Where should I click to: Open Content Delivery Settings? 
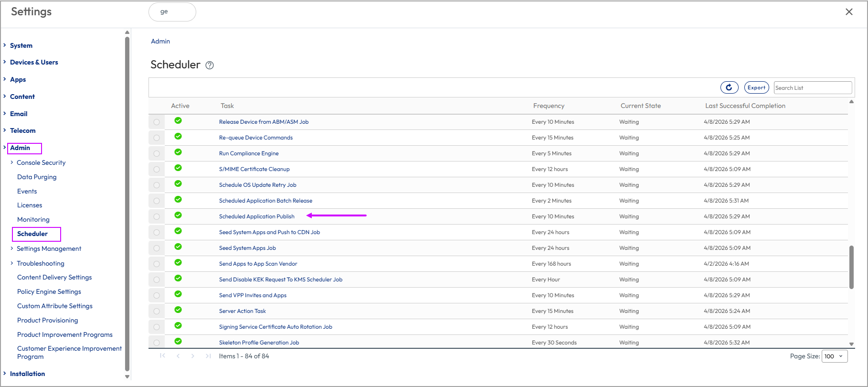tap(54, 277)
